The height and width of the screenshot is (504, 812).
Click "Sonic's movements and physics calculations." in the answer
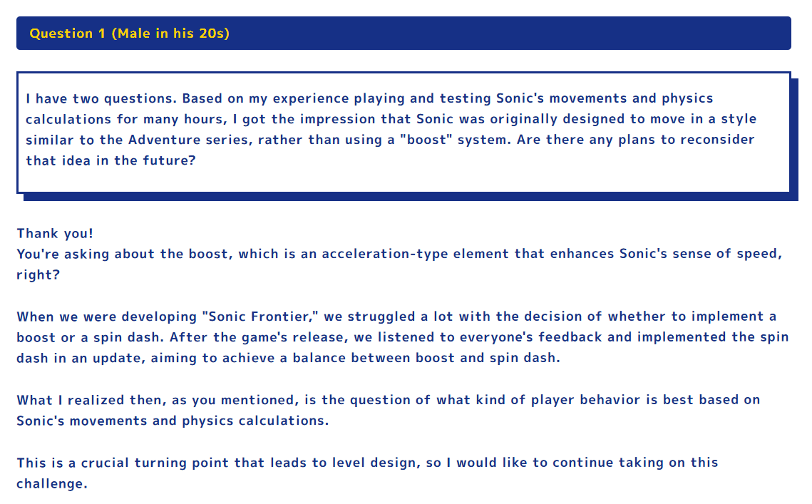pyautogui.click(x=173, y=421)
